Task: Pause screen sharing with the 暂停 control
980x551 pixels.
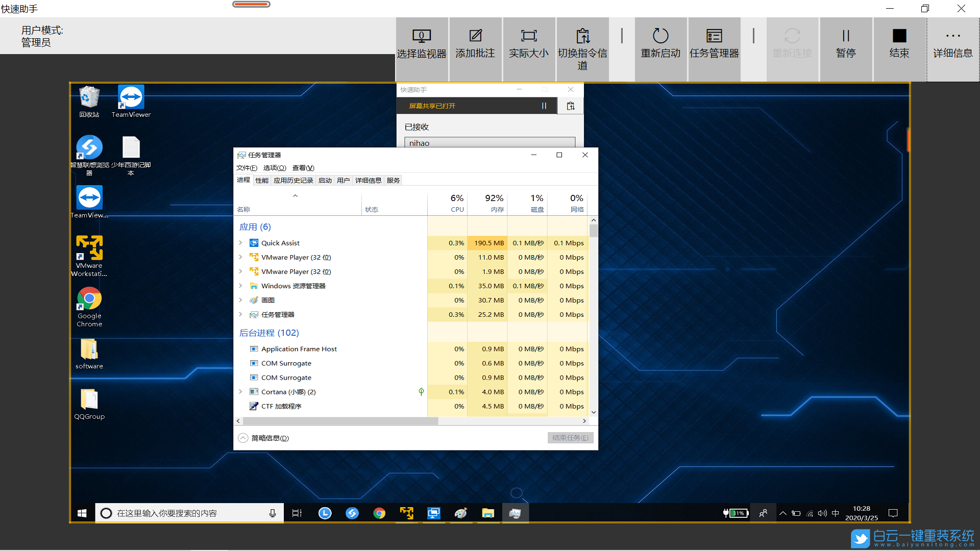Action: 846,48
